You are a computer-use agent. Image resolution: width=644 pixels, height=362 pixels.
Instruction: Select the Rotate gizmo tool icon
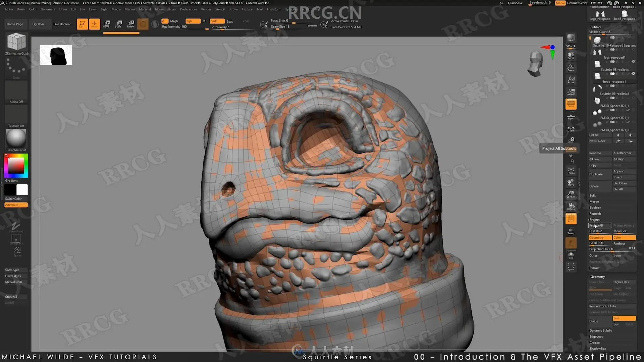131,24
